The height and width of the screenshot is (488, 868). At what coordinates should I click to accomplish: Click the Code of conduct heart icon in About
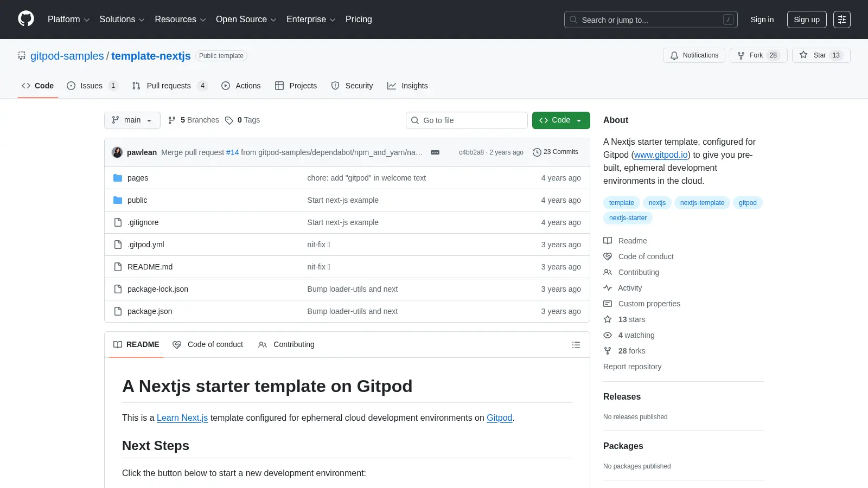[x=608, y=256]
